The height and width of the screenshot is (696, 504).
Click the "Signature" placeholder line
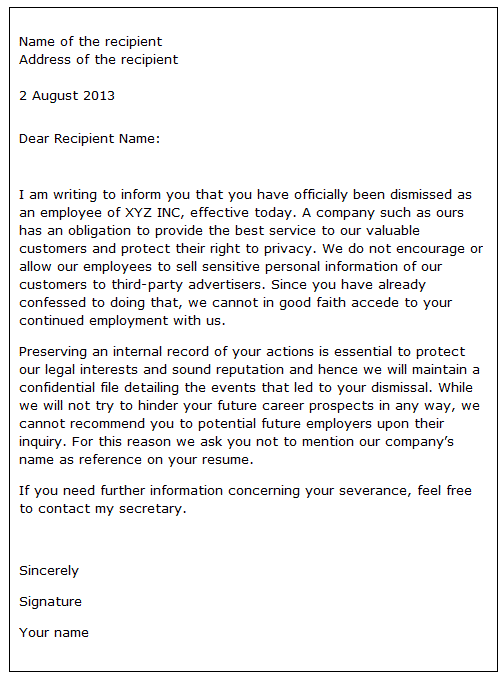(x=50, y=602)
